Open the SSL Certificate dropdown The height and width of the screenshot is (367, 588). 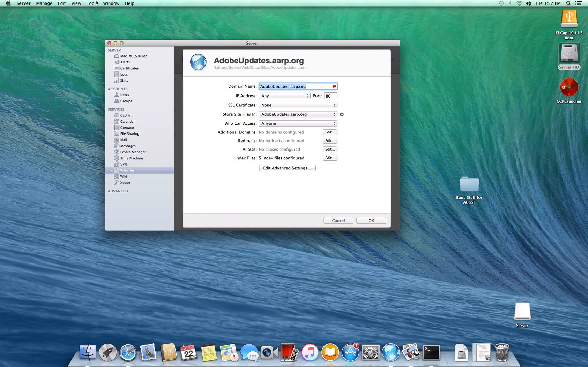pos(298,105)
